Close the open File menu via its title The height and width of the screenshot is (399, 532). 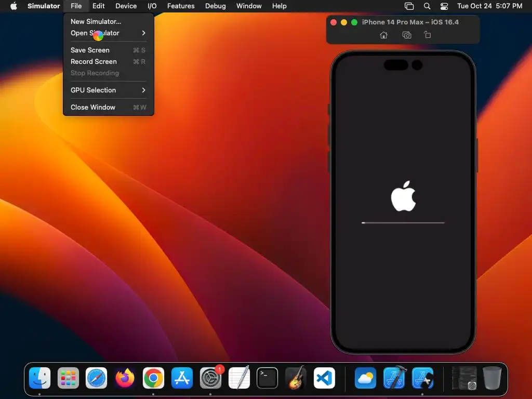coord(76,6)
